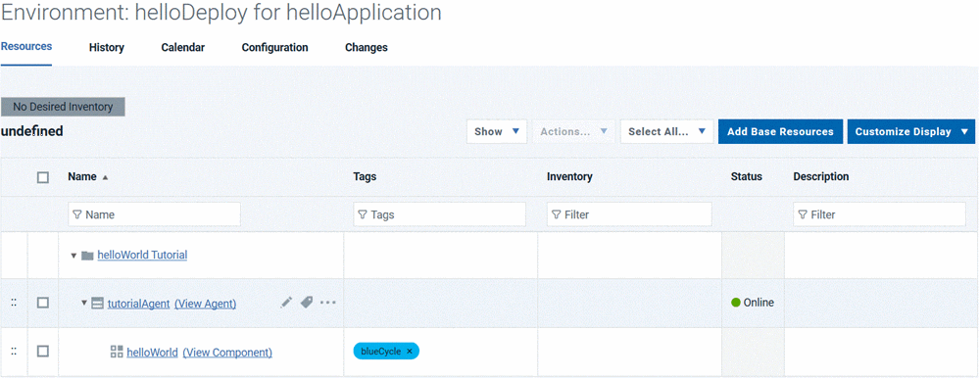The height and width of the screenshot is (378, 980).
Task: Click the Status column header
Action: tap(746, 177)
